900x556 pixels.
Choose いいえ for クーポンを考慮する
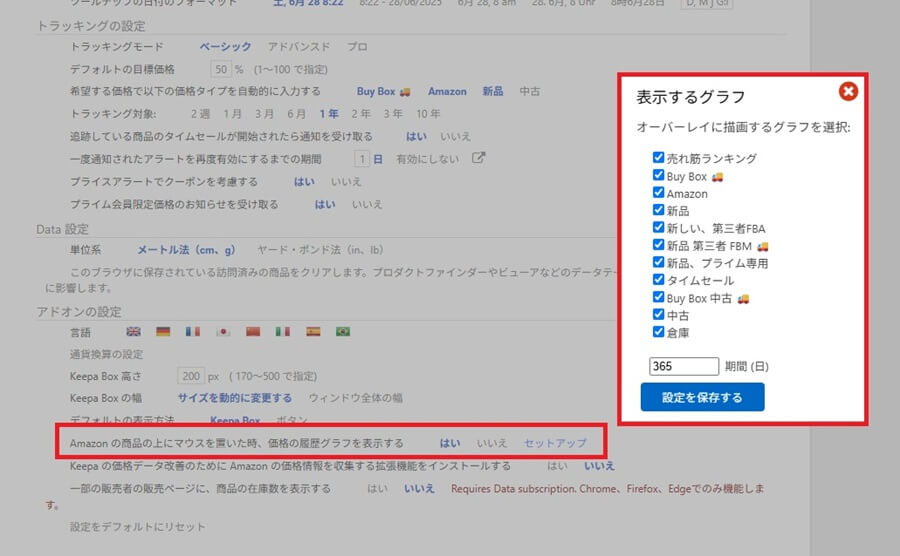346,181
